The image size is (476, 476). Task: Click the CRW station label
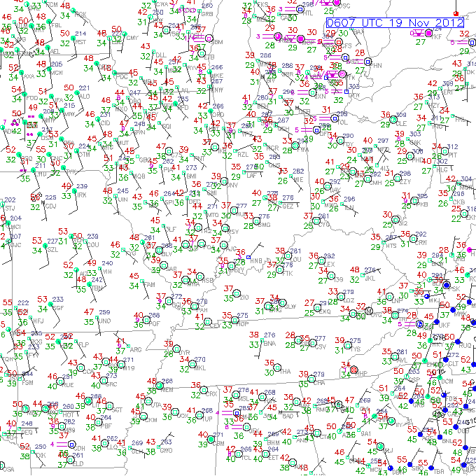click(421, 243)
